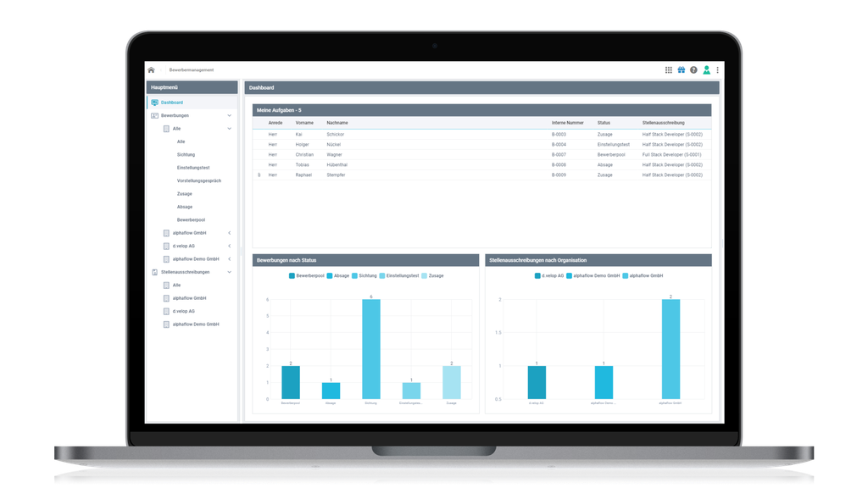Screen dimensions: 868x499
Task: Sort table by Stellenausschreibung column header
Action: click(x=663, y=123)
